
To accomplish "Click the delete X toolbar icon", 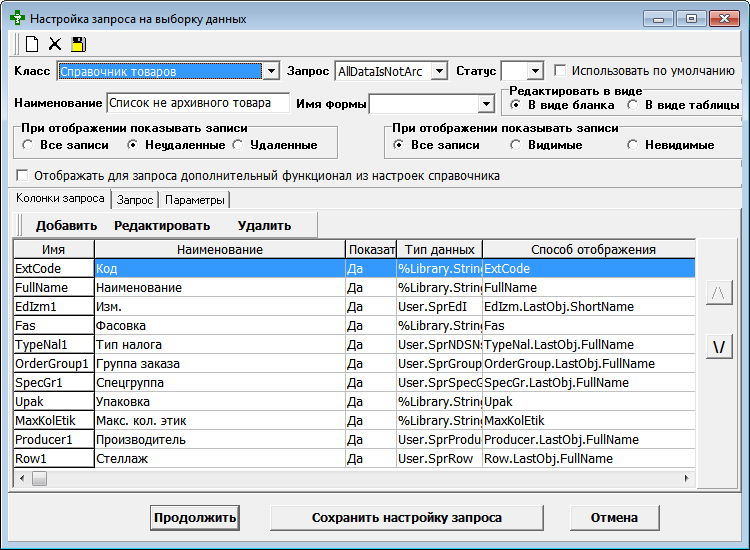I will (55, 44).
